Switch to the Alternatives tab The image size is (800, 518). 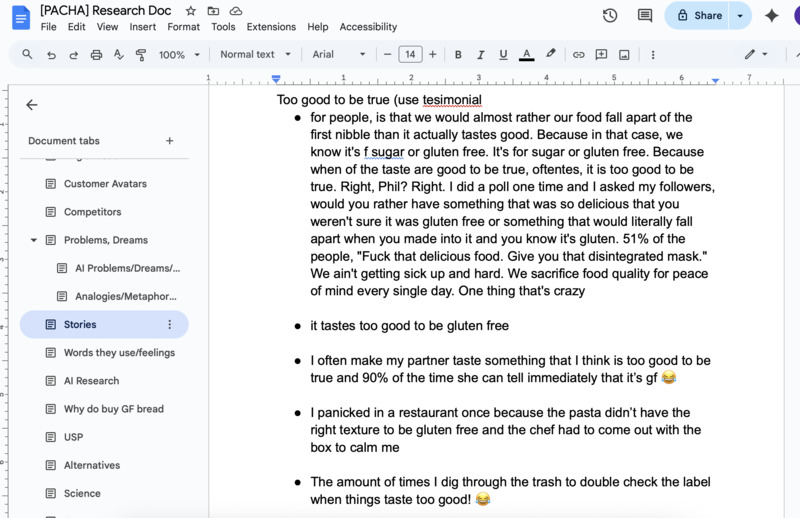coord(105,465)
